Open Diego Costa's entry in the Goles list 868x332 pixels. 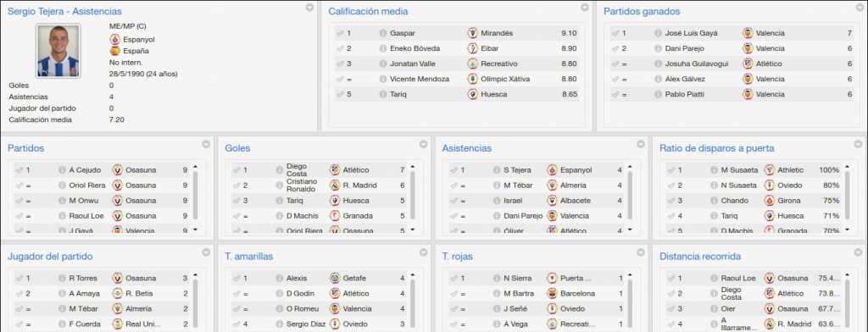point(296,170)
